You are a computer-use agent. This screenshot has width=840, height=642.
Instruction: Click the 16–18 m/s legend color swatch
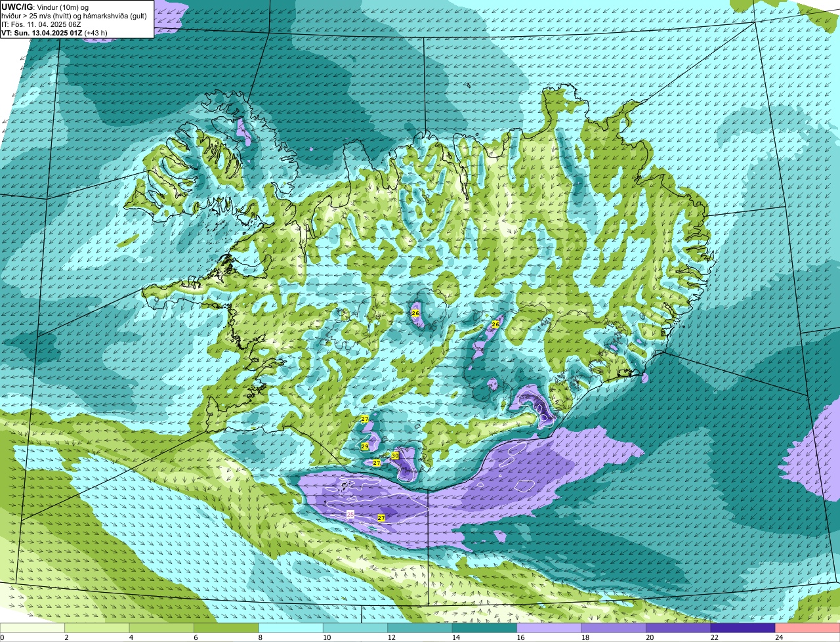tap(549, 628)
